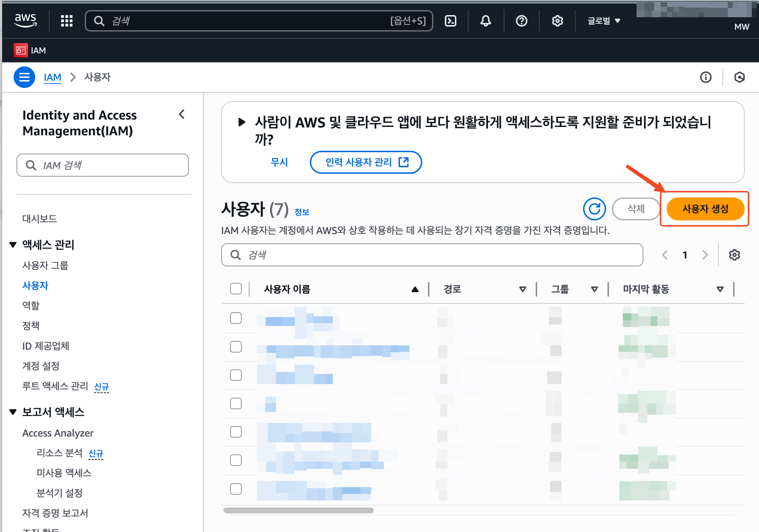Open table preferences gear icon
The height and width of the screenshot is (532, 759).
click(734, 255)
